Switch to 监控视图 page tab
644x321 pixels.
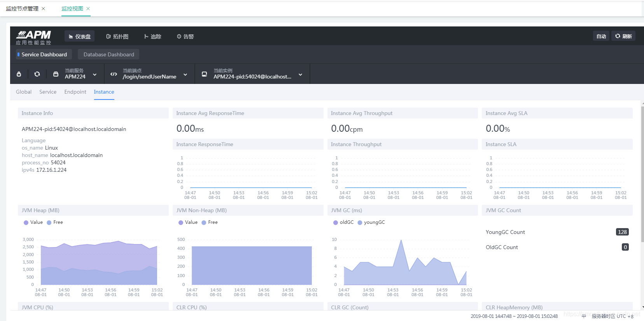tap(72, 9)
